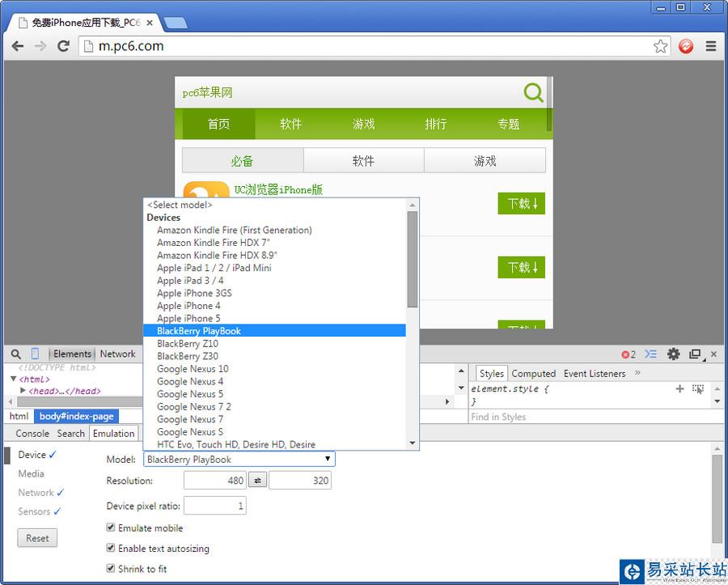
Task: Close DevTools with the X icon
Action: coord(713,354)
